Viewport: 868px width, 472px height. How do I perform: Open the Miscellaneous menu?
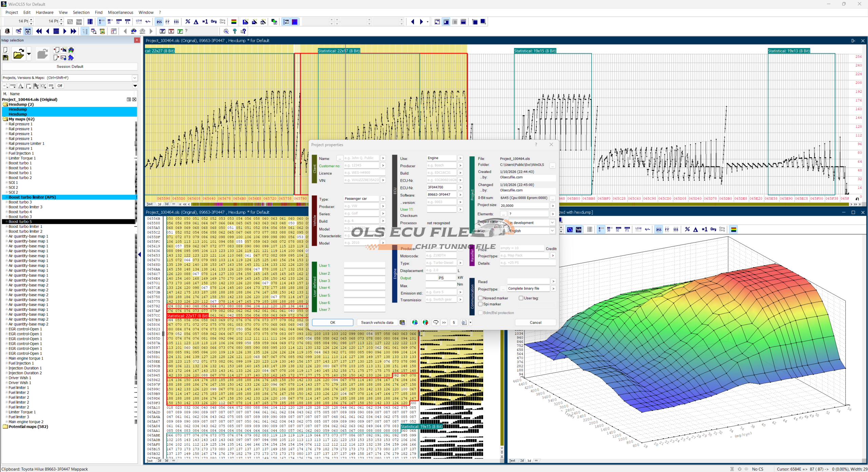(120, 12)
